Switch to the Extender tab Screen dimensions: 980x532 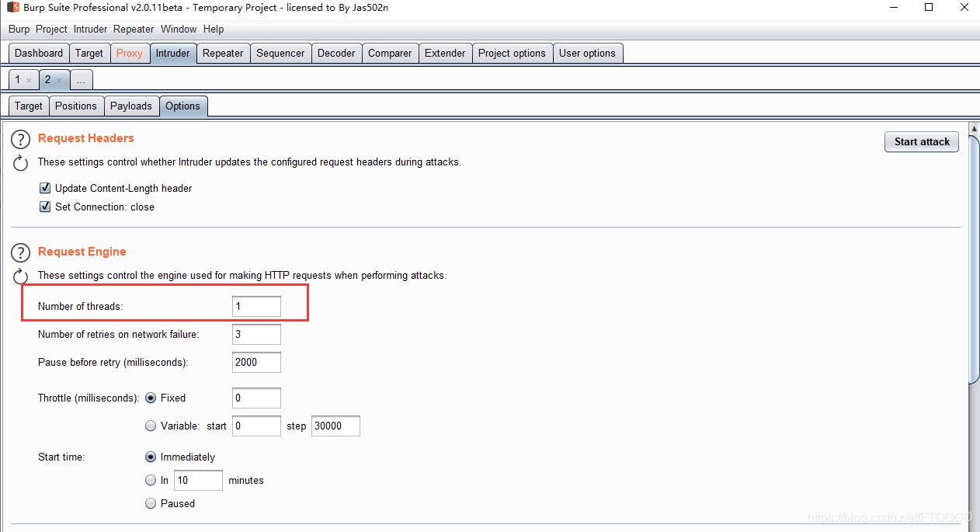click(445, 53)
